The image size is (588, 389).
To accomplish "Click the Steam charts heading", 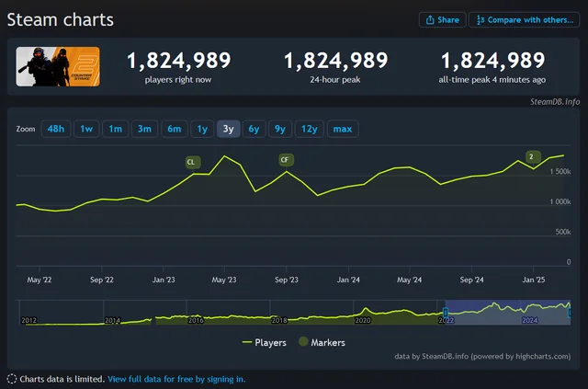I will pyautogui.click(x=60, y=19).
